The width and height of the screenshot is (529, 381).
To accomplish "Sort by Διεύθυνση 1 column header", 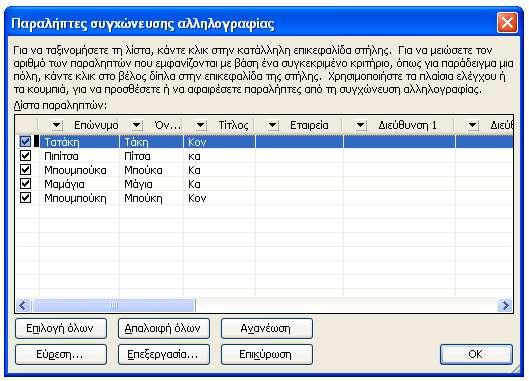I will (408, 126).
